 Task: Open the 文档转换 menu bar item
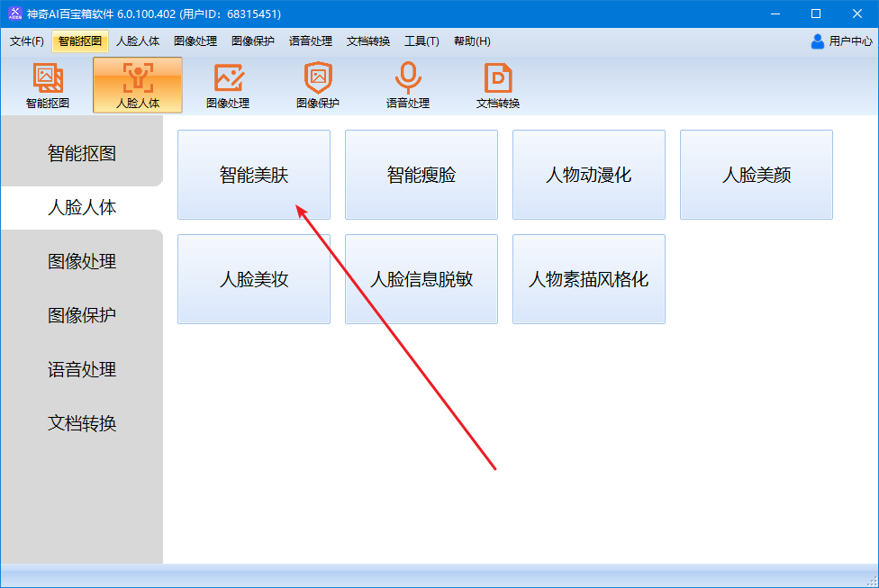[x=368, y=41]
